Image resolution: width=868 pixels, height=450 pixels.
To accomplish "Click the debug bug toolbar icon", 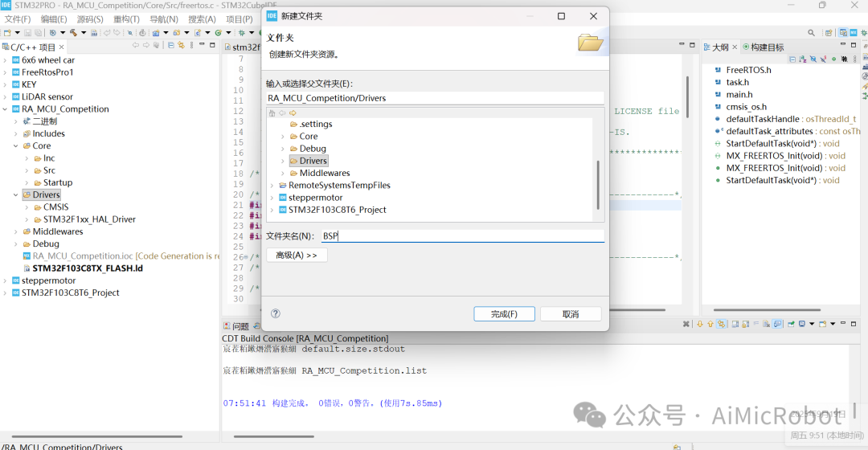I will pyautogui.click(x=241, y=33).
